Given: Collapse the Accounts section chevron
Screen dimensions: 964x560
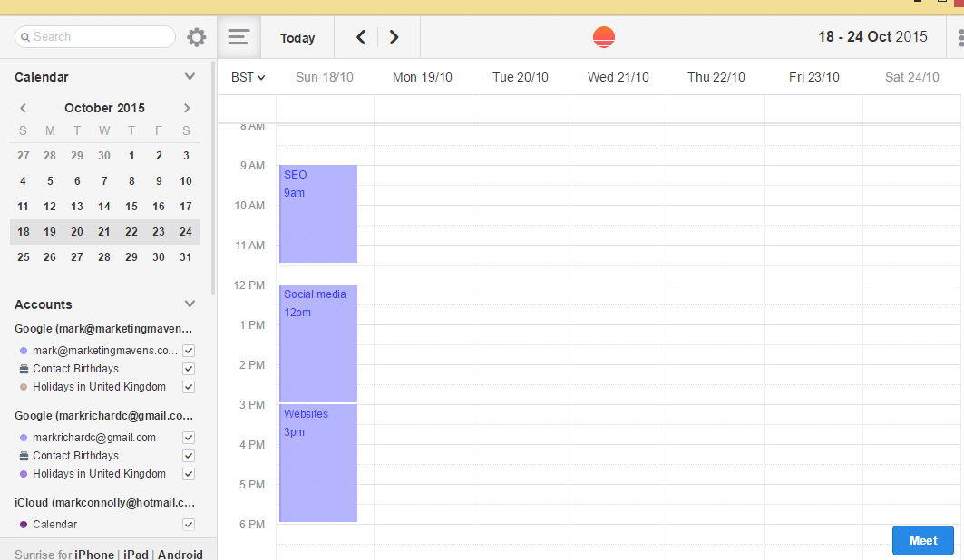Looking at the screenshot, I should [190, 304].
